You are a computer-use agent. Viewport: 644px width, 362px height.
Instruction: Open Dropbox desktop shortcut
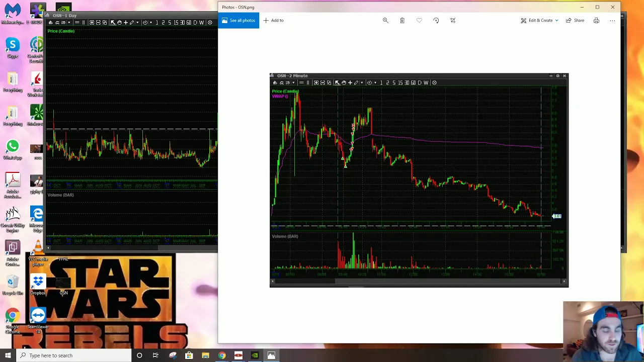click(38, 285)
